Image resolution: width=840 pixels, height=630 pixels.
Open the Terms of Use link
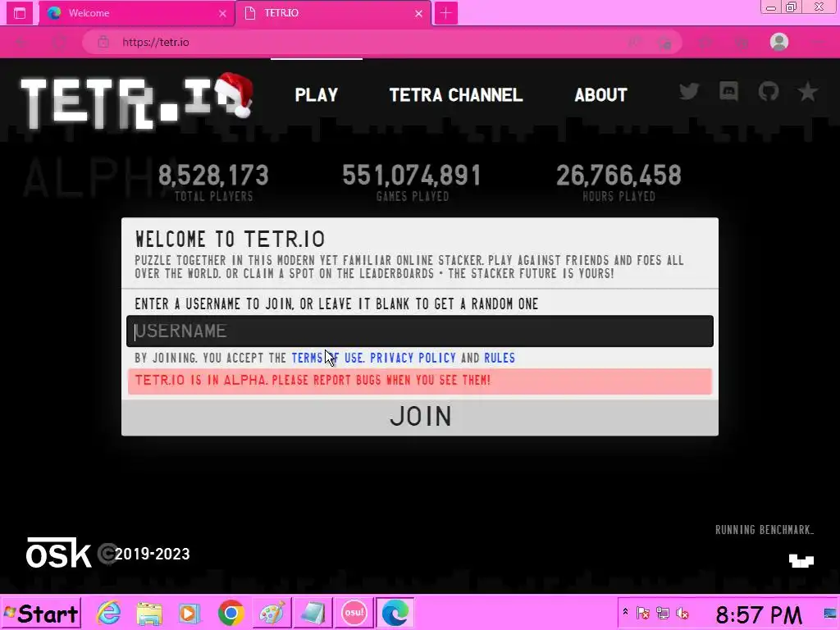(x=328, y=358)
